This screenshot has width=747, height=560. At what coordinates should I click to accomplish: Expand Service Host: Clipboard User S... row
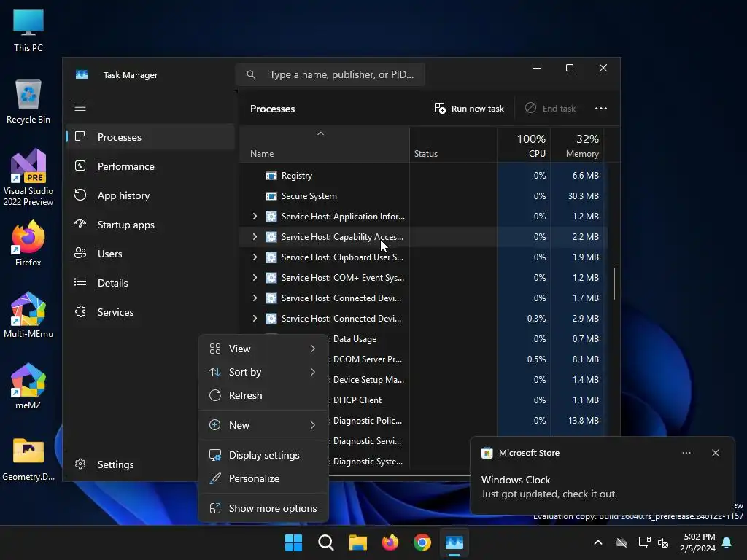pos(255,257)
